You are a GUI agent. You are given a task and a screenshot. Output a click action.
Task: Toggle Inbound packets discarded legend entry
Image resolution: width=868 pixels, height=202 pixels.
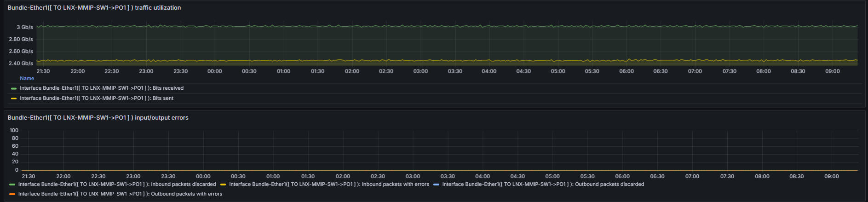tap(117, 185)
